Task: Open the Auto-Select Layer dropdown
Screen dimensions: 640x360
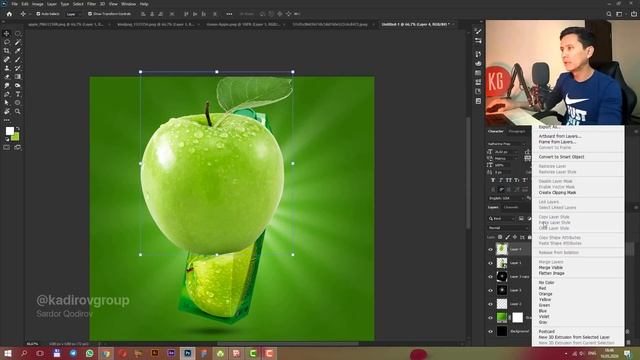Action: 74,14
